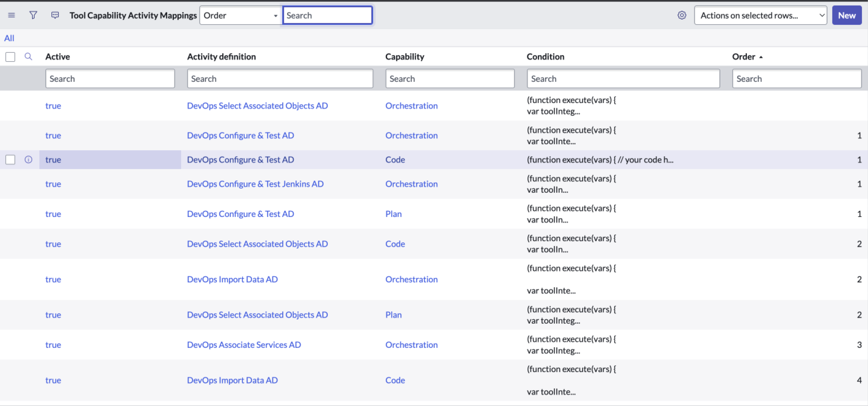This screenshot has width=868, height=406.
Task: Expand Actions on selected rows dropdown
Action: [760, 15]
